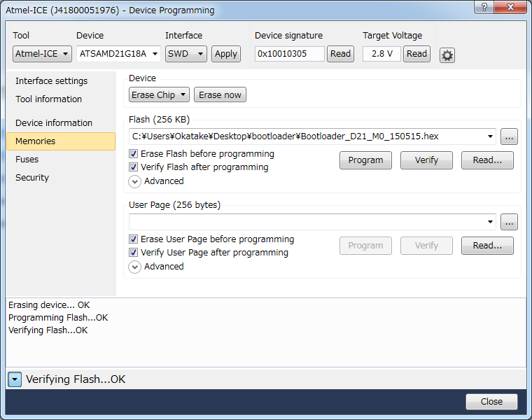Browse for User Page file

tap(509, 222)
